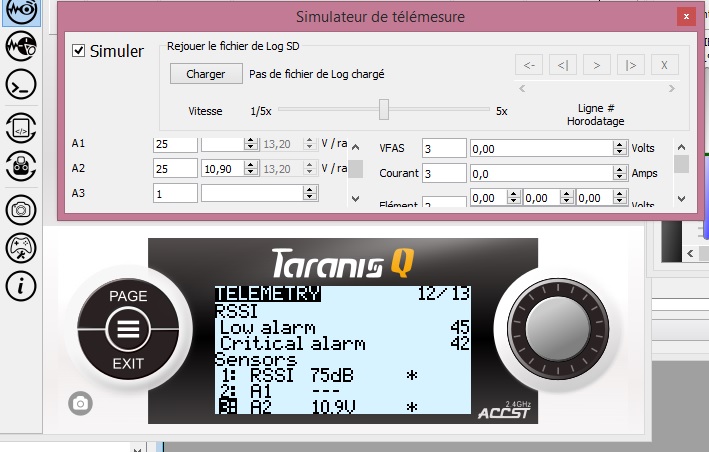Screen dimensions: 709x452
Task: Click the log position slider left arrow
Action: coord(522,89)
